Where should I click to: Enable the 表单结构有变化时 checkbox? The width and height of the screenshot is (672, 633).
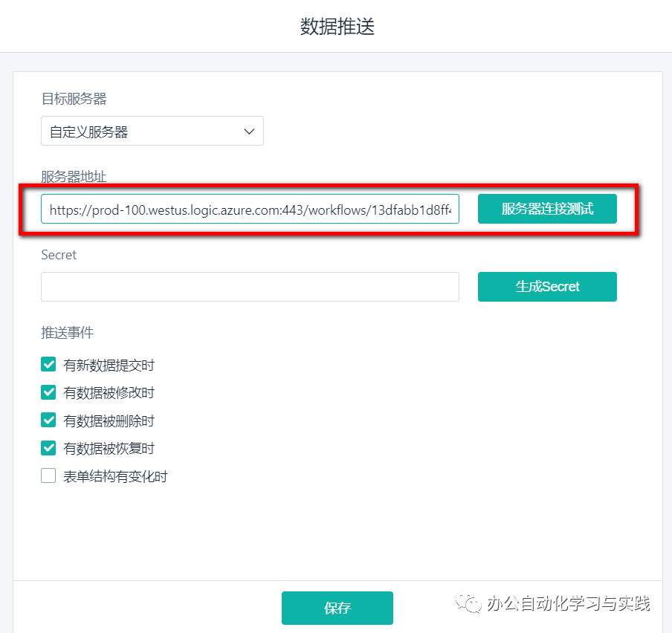click(x=48, y=475)
